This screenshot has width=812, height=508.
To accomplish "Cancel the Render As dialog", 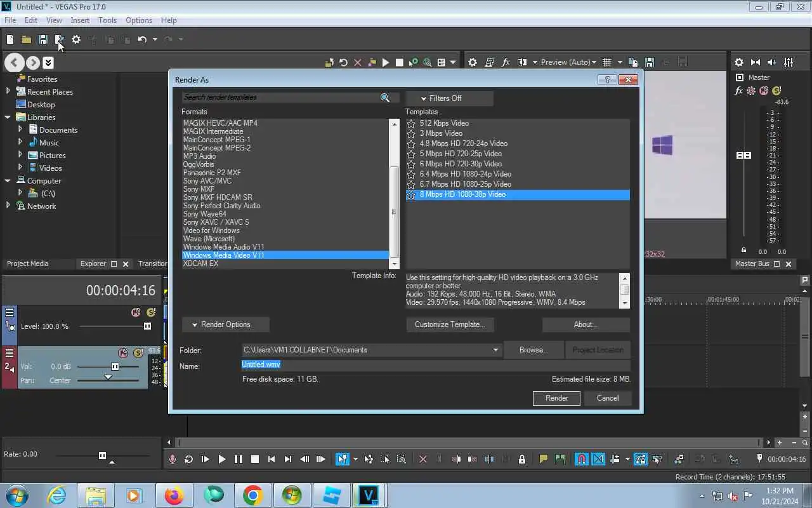I will [608, 398].
